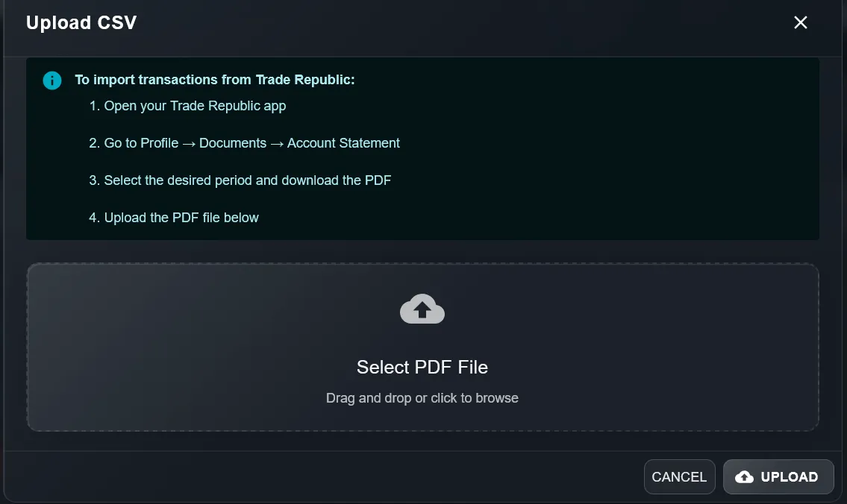This screenshot has width=847, height=504.
Task: Click the Upload CSV dialog title
Action: point(81,22)
